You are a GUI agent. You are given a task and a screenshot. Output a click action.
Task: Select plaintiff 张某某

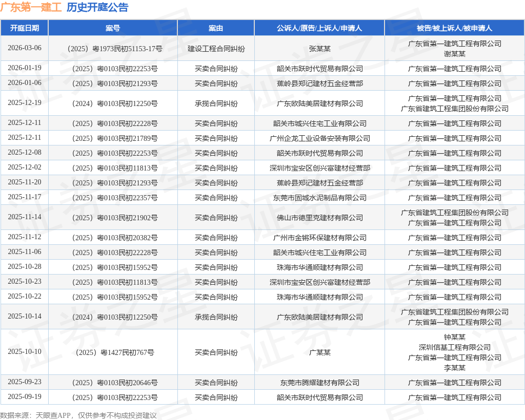click(320, 49)
